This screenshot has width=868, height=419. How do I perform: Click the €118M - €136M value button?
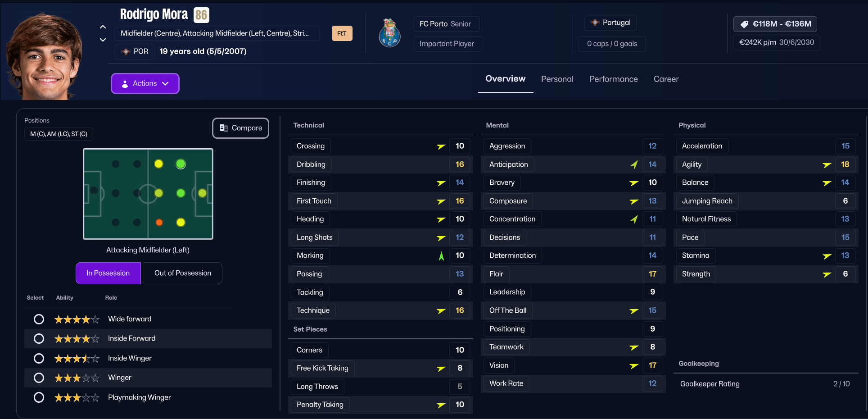point(775,24)
